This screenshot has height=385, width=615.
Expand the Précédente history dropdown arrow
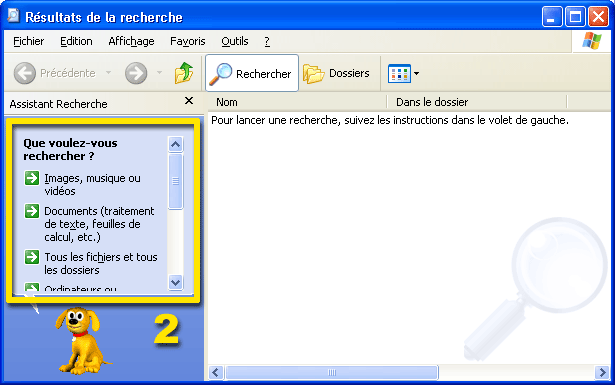108,73
